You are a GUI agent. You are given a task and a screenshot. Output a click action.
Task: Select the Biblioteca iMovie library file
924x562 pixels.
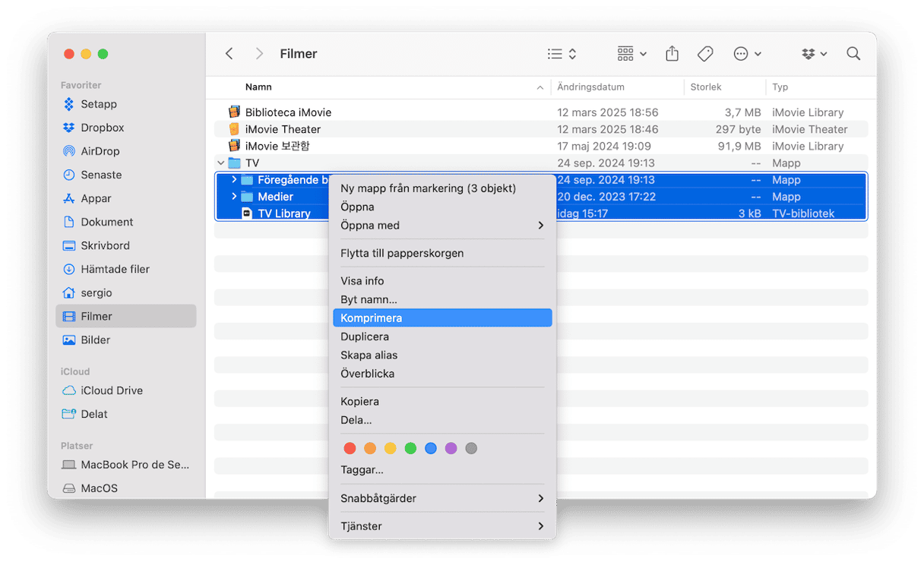point(288,112)
